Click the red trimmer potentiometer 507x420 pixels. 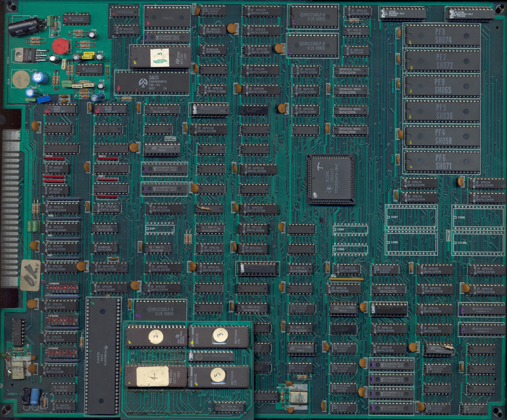click(60, 46)
